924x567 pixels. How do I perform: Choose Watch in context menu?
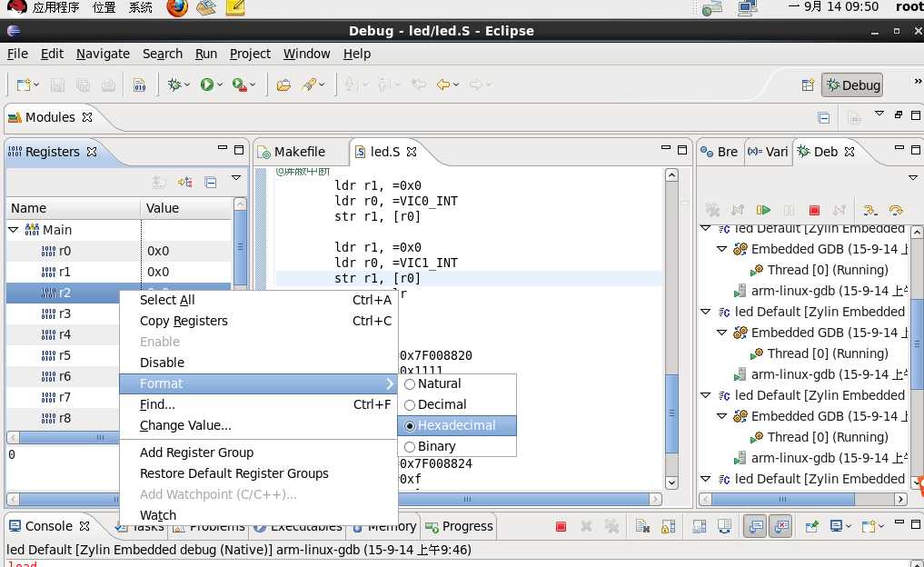[259, 515]
